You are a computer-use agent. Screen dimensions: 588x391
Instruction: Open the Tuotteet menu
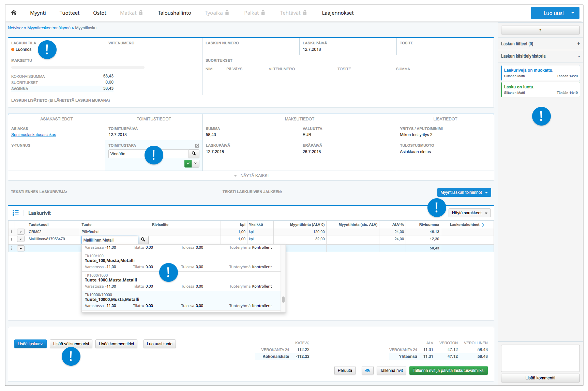click(70, 13)
